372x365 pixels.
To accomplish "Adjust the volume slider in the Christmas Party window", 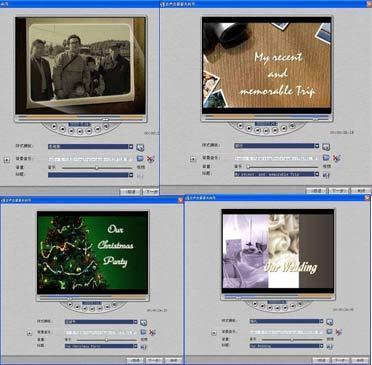I will (x=107, y=340).
